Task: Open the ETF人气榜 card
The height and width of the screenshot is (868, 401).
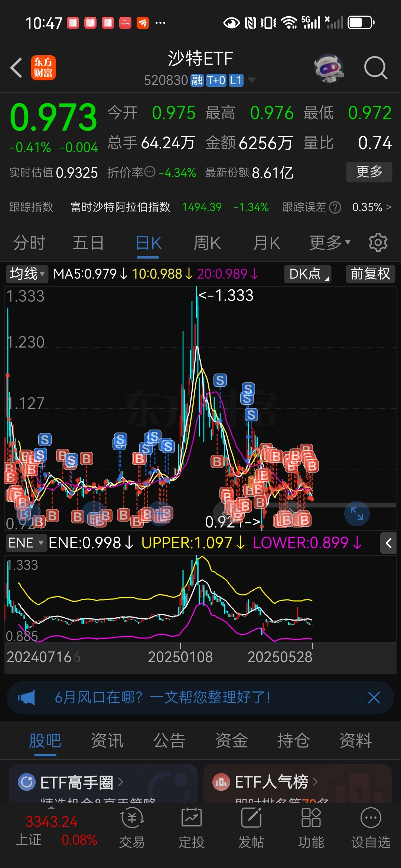Action: tap(298, 783)
